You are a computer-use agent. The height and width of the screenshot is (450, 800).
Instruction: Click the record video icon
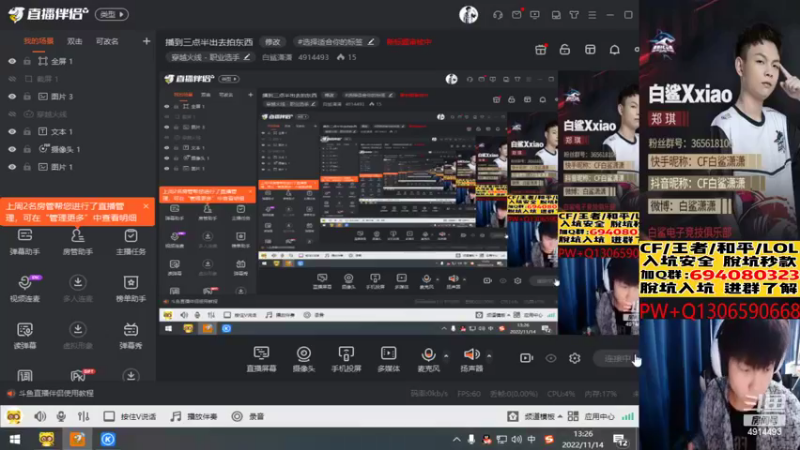click(x=526, y=358)
